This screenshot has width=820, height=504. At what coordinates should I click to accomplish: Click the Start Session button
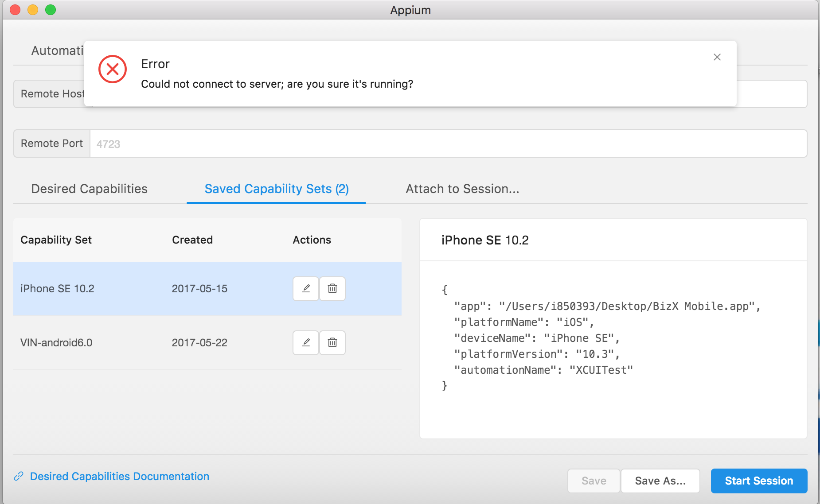pos(759,481)
